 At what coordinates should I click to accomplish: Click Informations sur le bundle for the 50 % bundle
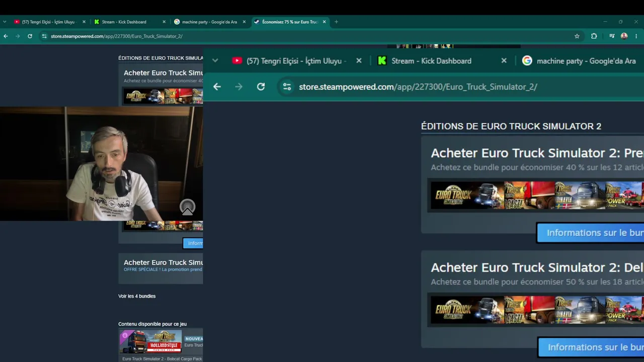coord(591,347)
